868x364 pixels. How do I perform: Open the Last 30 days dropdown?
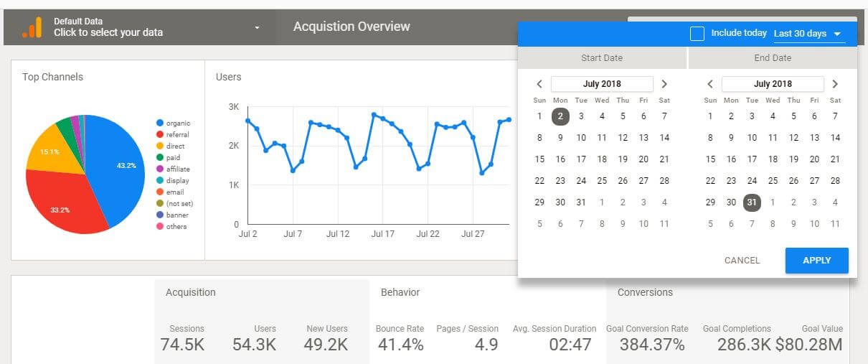coord(807,34)
